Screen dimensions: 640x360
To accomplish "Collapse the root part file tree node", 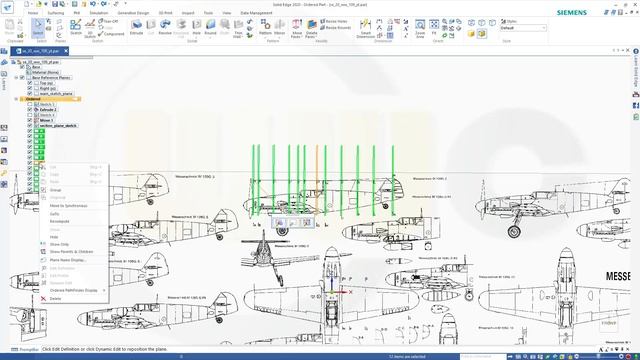I will coord(13,62).
